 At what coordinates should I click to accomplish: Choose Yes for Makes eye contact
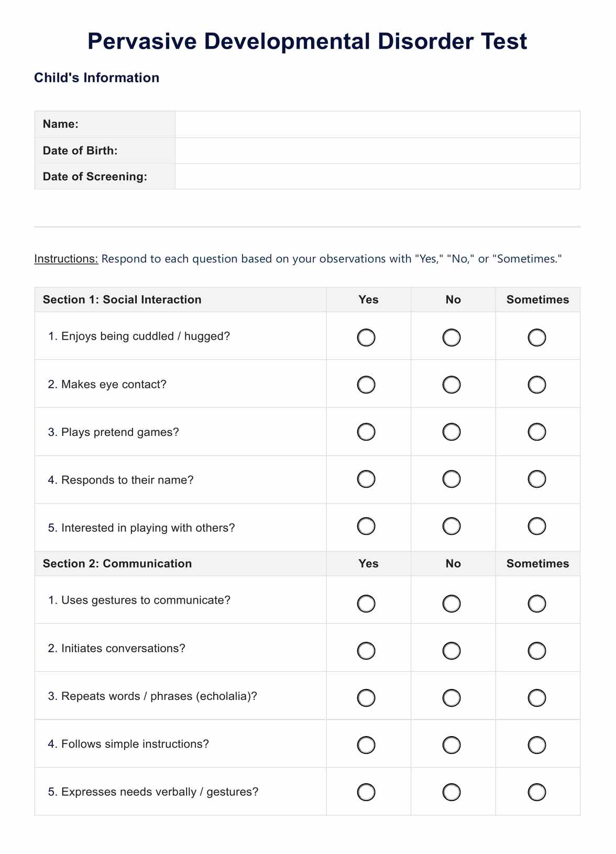point(366,385)
